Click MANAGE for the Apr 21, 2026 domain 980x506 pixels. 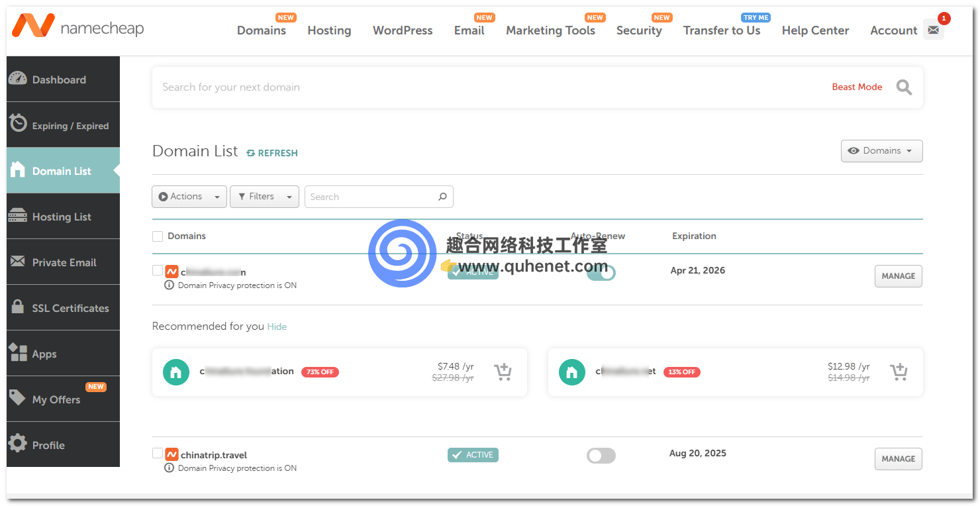tap(899, 276)
